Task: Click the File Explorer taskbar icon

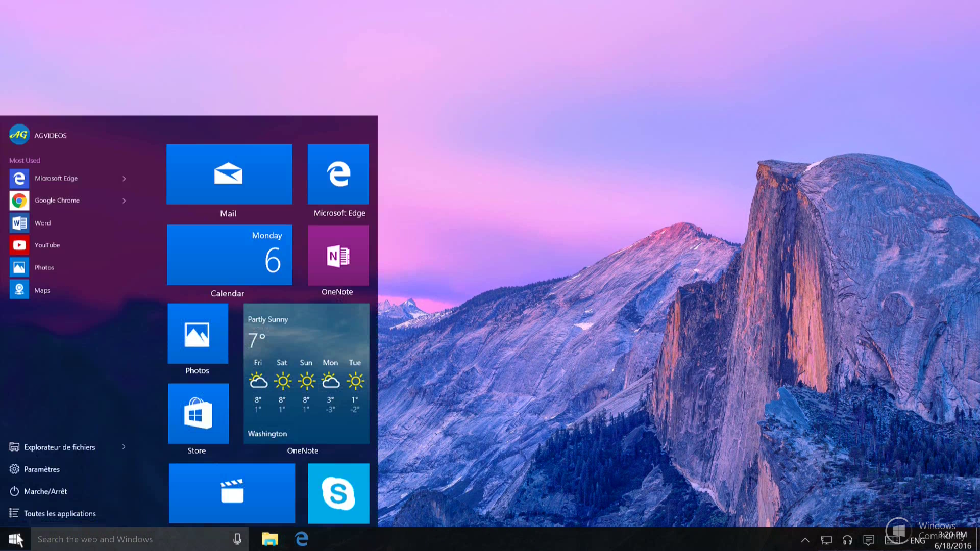Action: tap(269, 539)
